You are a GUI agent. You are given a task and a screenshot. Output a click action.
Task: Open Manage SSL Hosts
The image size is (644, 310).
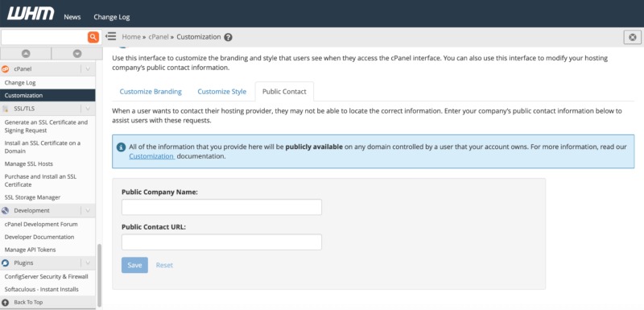[29, 163]
